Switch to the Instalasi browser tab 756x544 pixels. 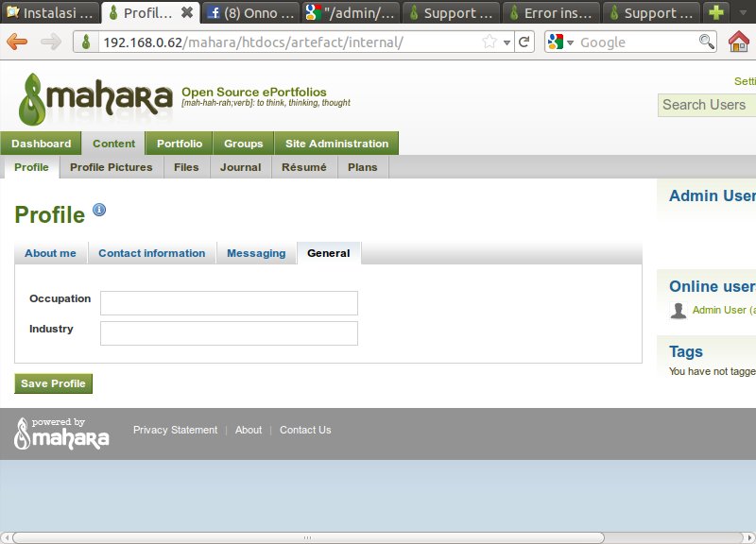pyautogui.click(x=50, y=12)
